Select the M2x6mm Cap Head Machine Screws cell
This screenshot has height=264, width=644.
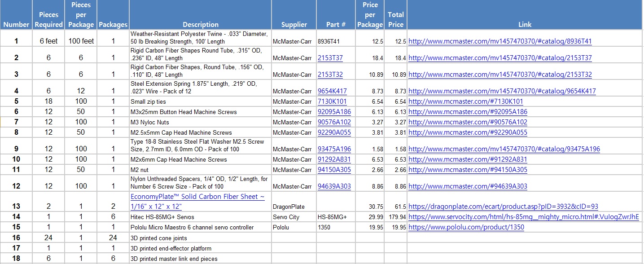tap(200, 159)
